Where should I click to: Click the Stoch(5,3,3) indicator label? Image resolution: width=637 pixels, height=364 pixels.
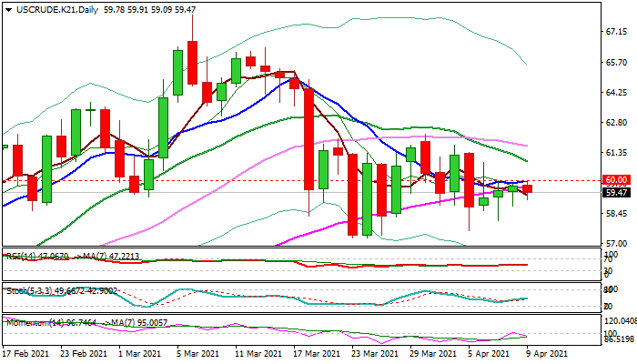tap(25, 290)
